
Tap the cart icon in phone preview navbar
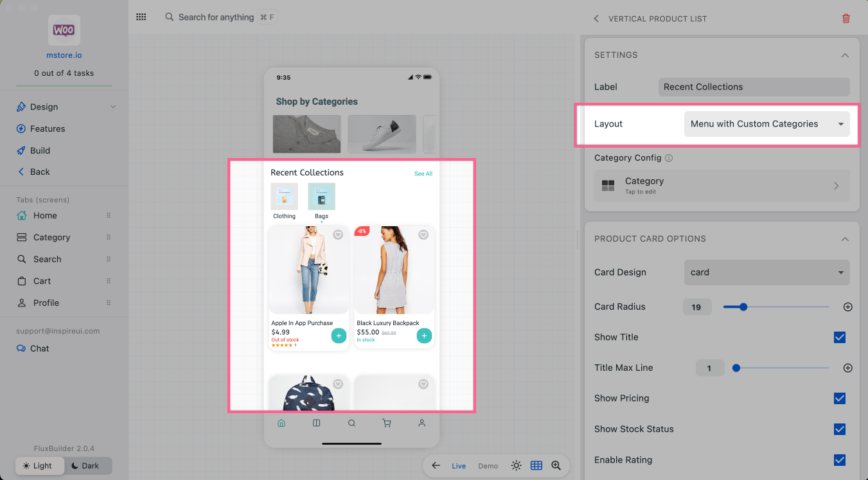click(x=387, y=423)
